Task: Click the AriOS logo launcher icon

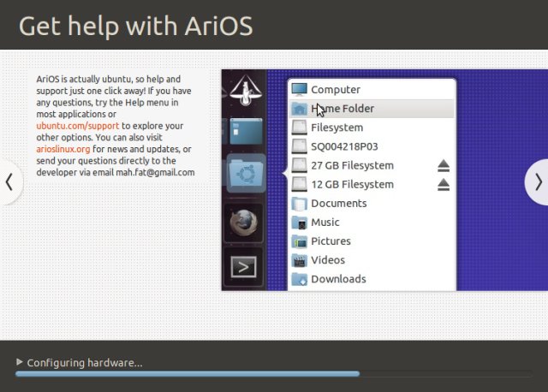Action: (x=246, y=91)
